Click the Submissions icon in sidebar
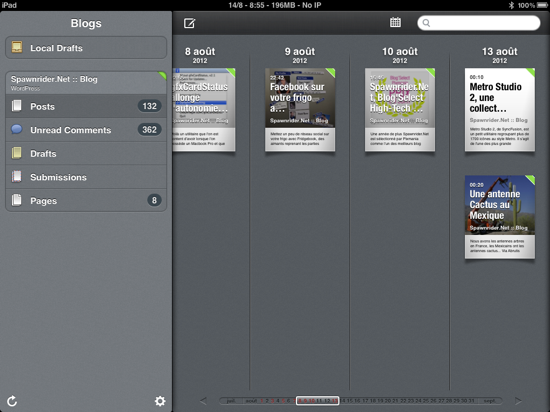The height and width of the screenshot is (412, 550). [x=16, y=177]
